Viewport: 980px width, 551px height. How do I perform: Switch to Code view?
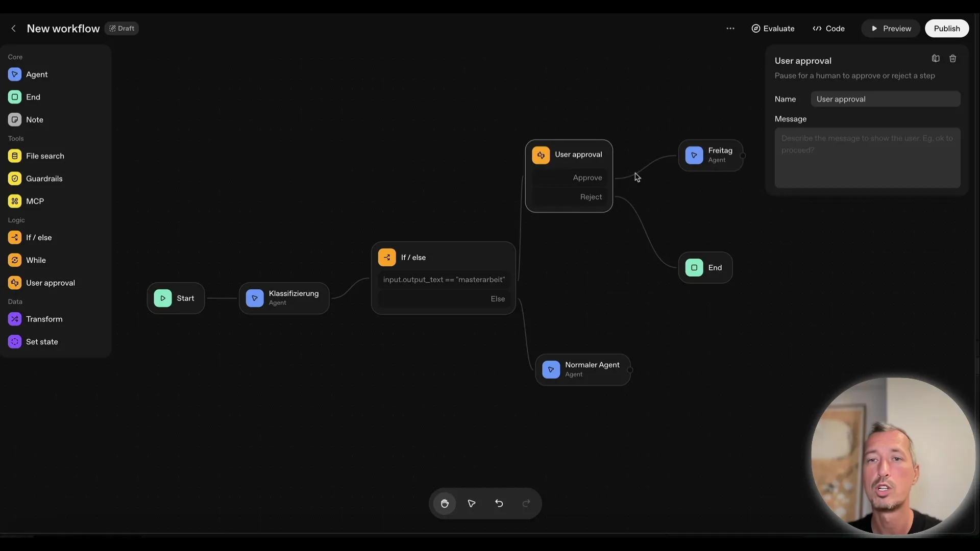pos(828,28)
